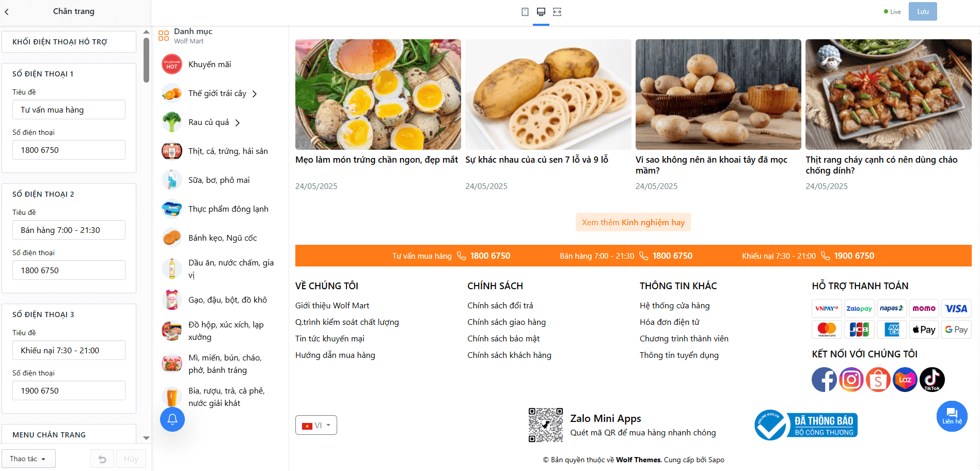Switch to mobile preview icon
The width and height of the screenshot is (980, 471).
point(525,12)
